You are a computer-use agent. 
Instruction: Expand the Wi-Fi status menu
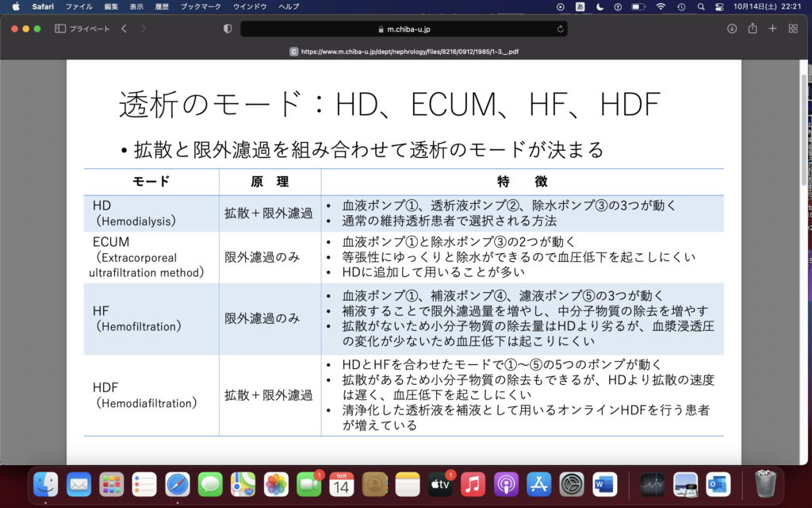point(661,6)
